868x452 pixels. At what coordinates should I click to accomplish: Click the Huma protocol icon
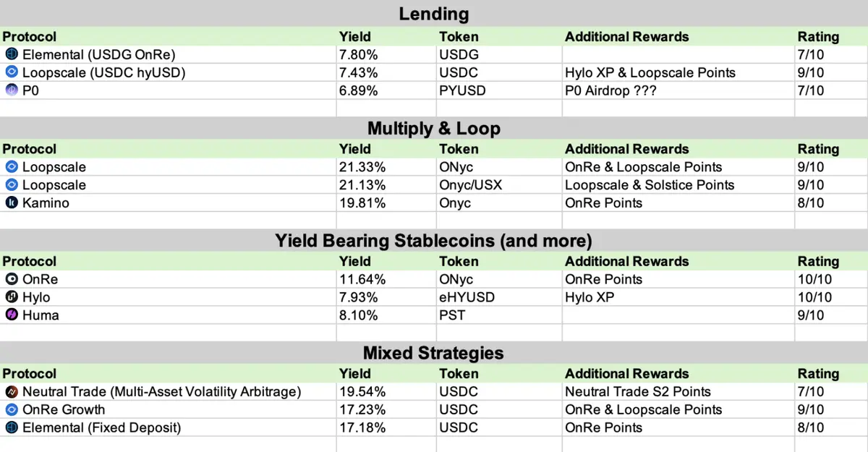[11, 315]
